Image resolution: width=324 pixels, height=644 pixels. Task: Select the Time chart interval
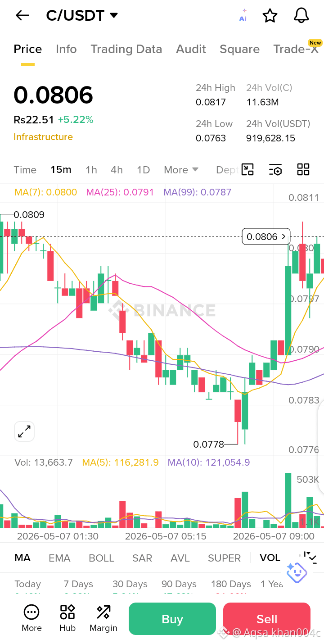[x=25, y=170]
